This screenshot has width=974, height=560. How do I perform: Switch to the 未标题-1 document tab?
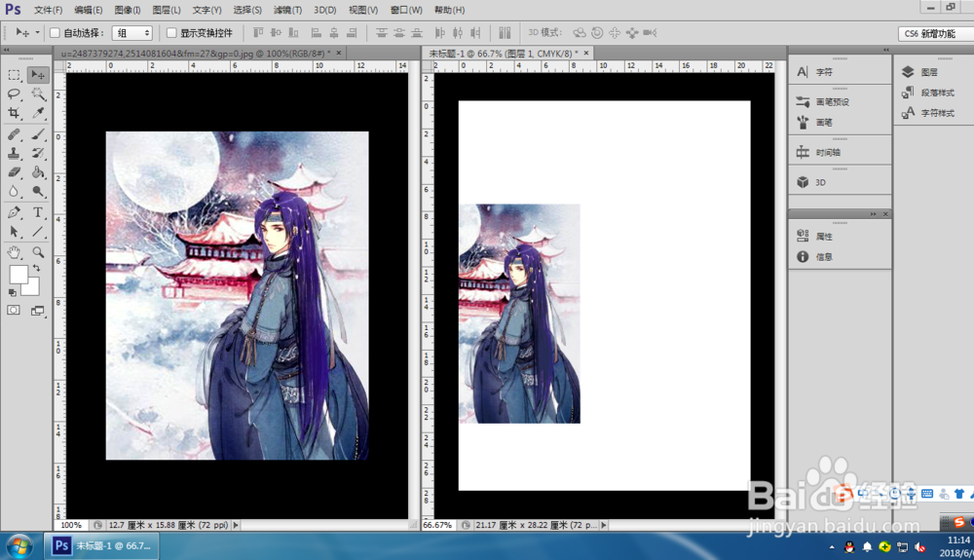[x=508, y=54]
